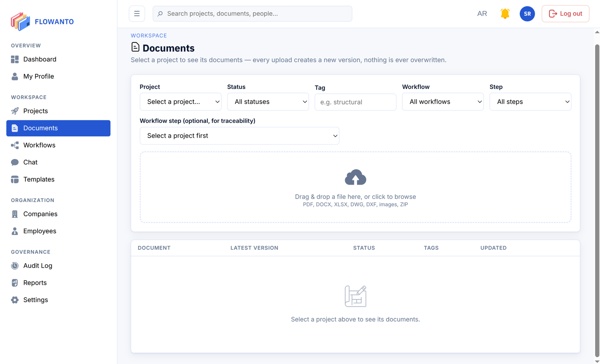
Task: Click the Log out button
Action: (x=565, y=13)
